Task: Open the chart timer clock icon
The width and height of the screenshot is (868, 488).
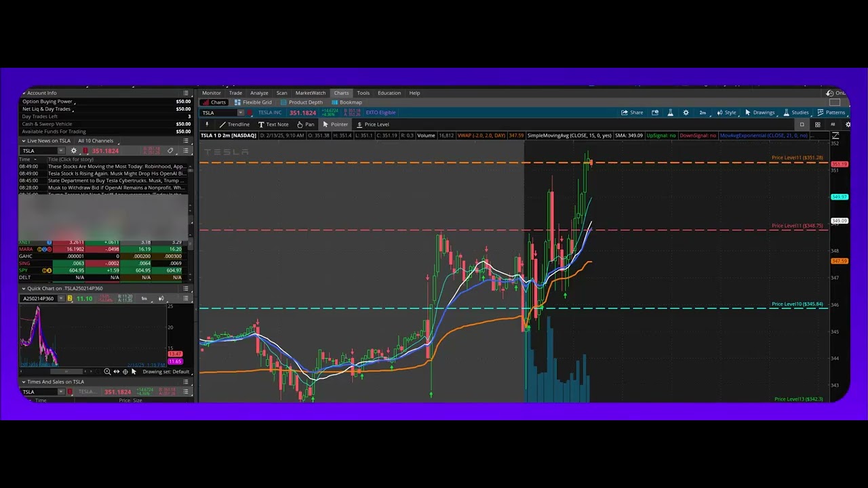Action: click(655, 113)
